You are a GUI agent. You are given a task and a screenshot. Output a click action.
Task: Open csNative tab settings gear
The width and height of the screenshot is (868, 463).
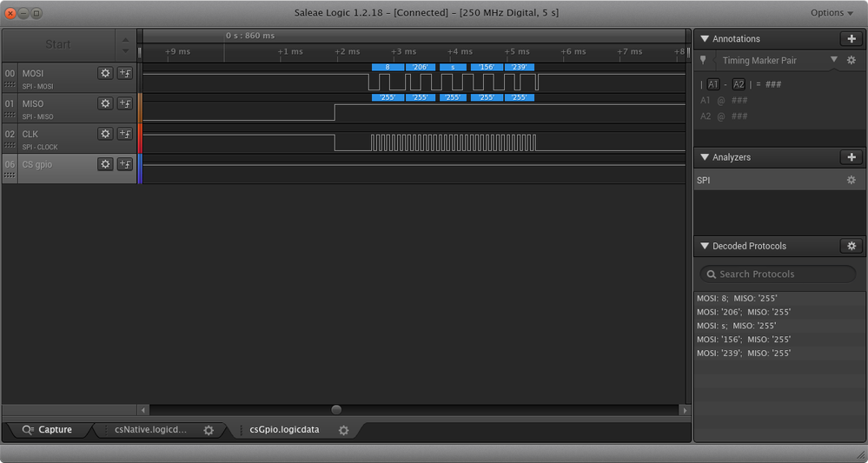pos(209,430)
